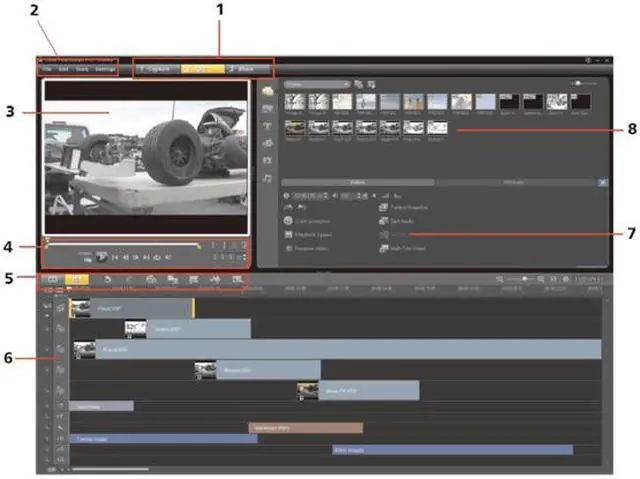Open the Multi-Trim Video option
Screen dimensions: 640x479
coord(402,248)
